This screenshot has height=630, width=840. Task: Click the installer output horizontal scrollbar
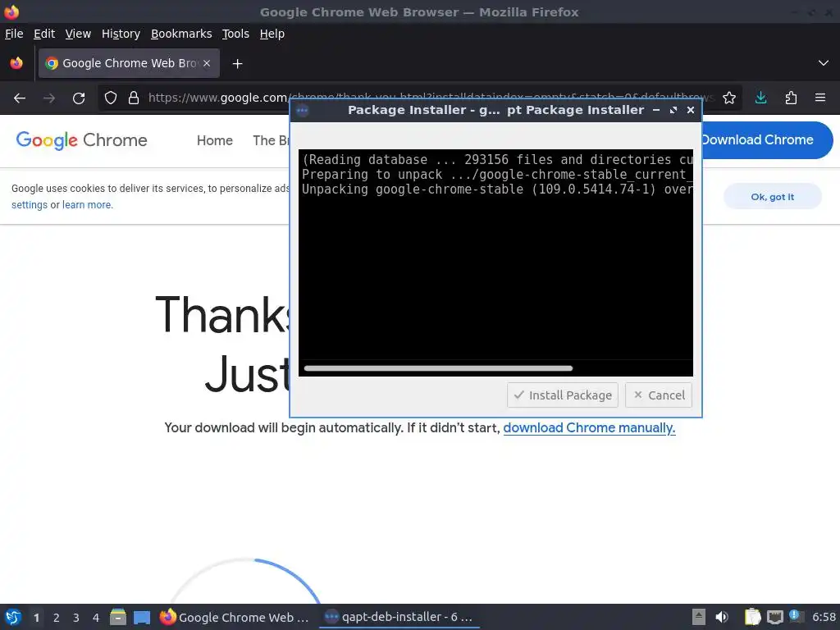click(438, 368)
